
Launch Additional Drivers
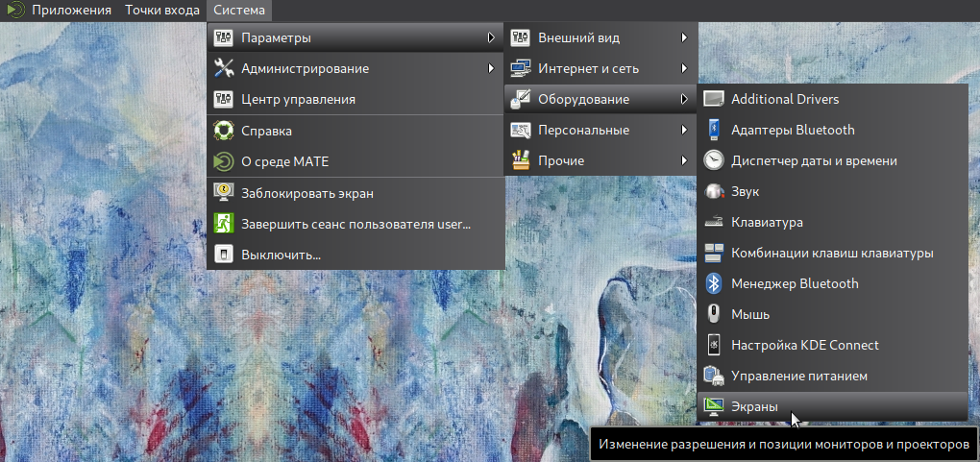coord(832,99)
